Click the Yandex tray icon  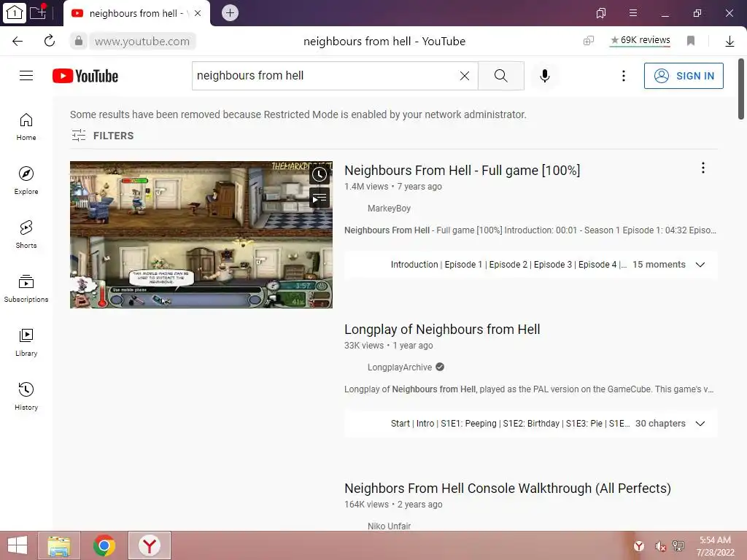[x=639, y=546]
